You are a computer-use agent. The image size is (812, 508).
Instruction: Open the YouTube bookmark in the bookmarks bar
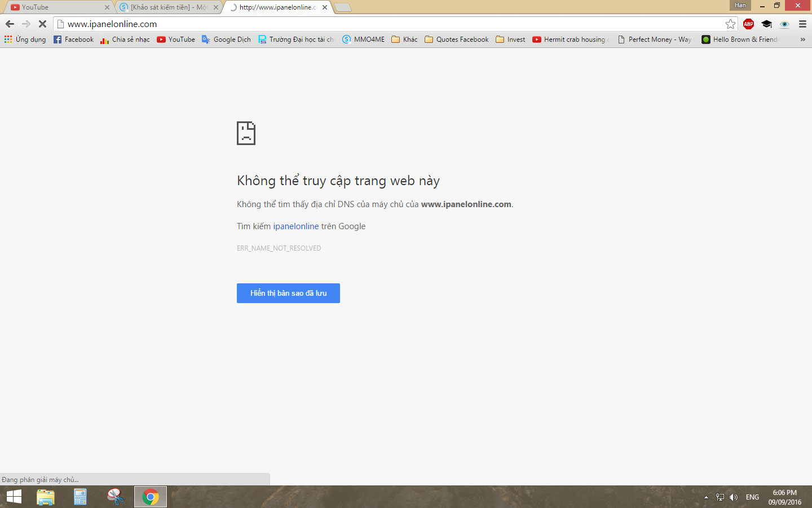click(176, 40)
